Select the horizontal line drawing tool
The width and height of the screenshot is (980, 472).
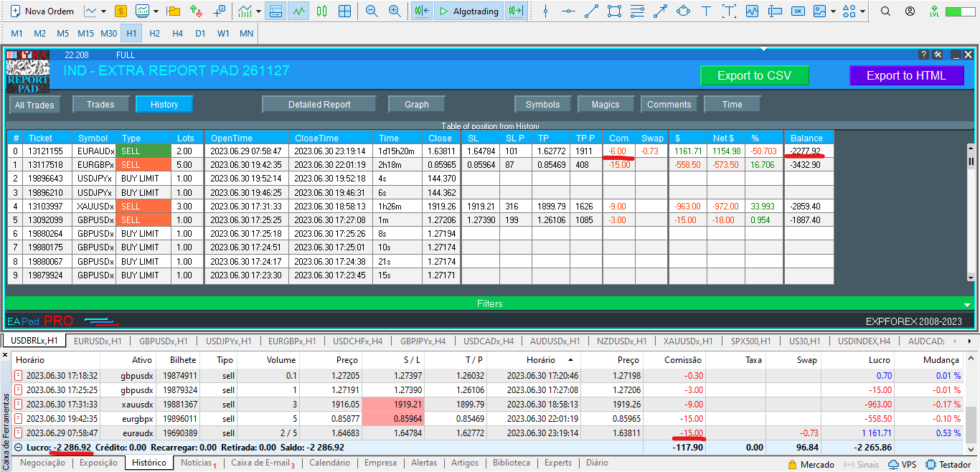[568, 11]
